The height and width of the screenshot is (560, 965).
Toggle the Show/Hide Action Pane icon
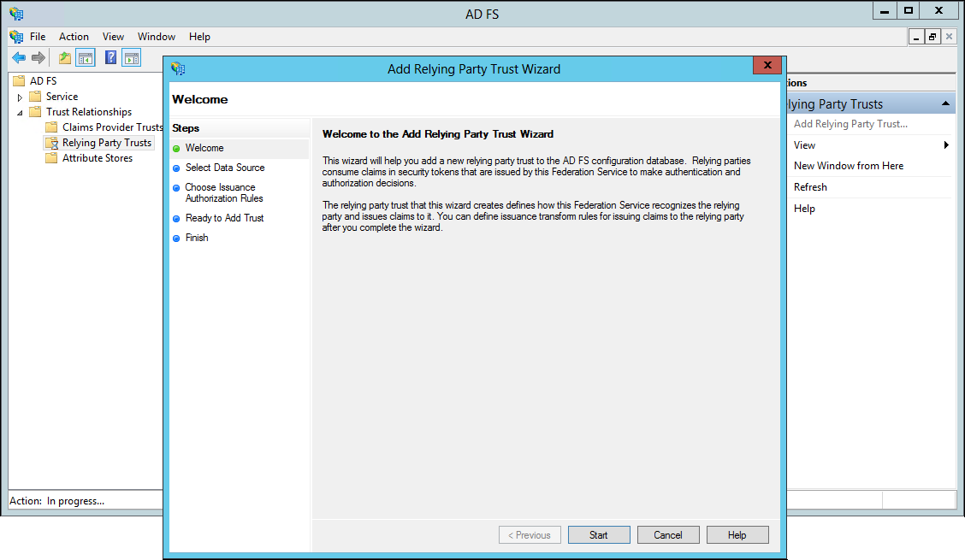click(131, 58)
